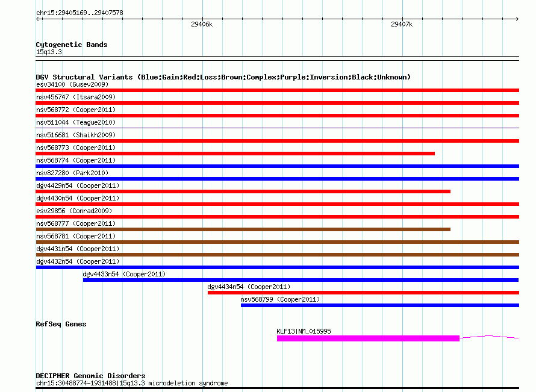Click the left arrow on the chromosome ruler
Viewport: 536px width, 392px height.
coord(38,19)
